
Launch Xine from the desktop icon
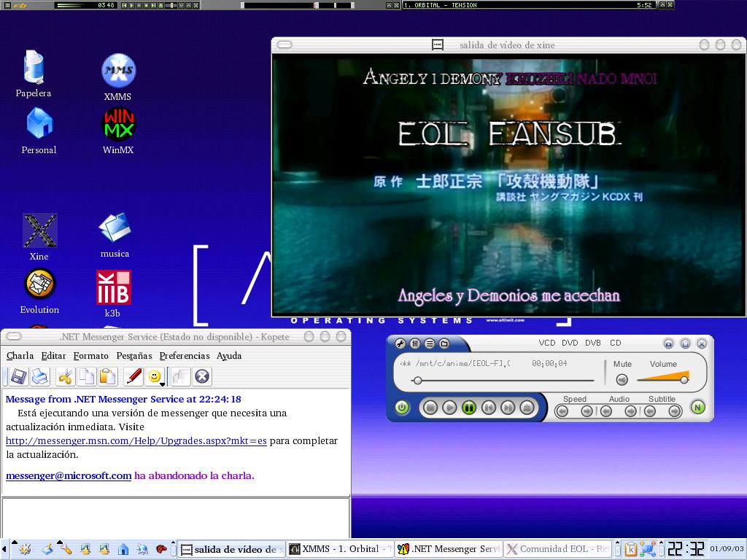tap(39, 237)
